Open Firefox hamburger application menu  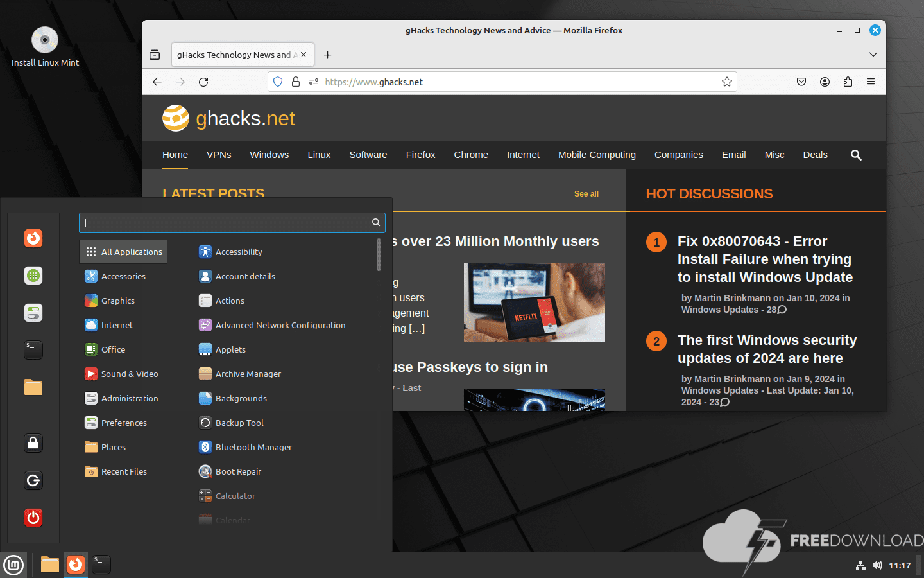pyautogui.click(x=871, y=82)
